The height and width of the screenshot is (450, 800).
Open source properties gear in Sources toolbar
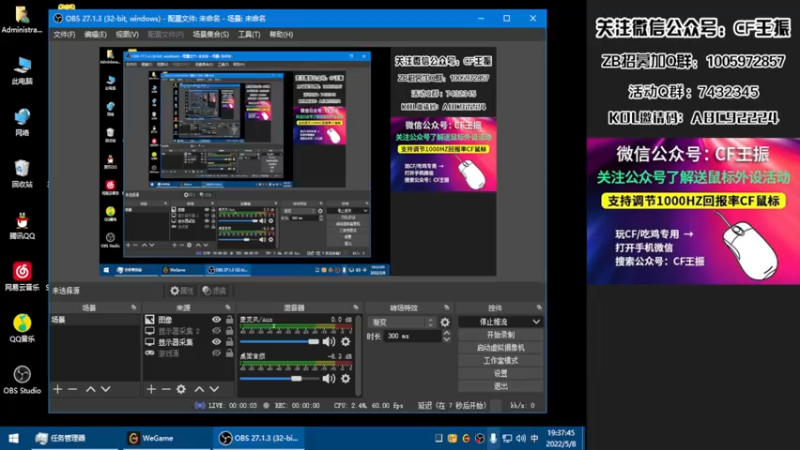click(x=181, y=389)
